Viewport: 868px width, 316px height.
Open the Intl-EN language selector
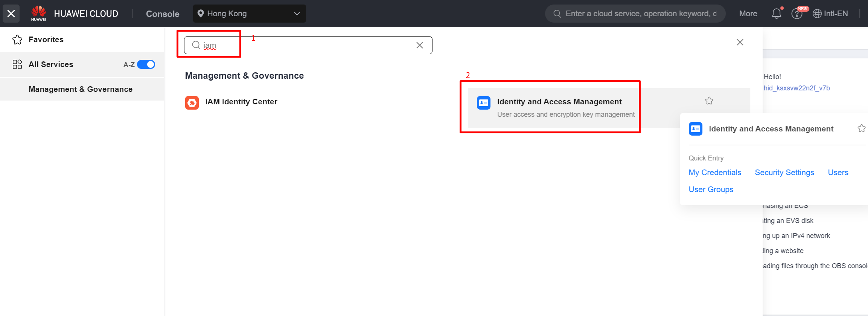(x=830, y=14)
